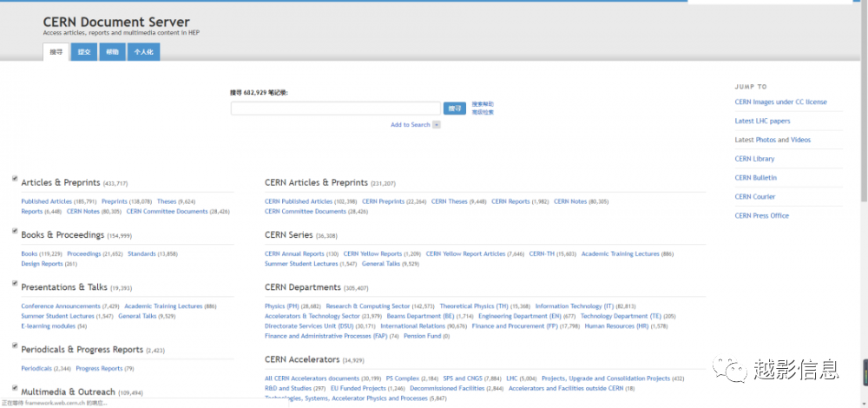Toggle the Multimedia & Outreach checkbox
868x408 pixels.
(x=15, y=387)
